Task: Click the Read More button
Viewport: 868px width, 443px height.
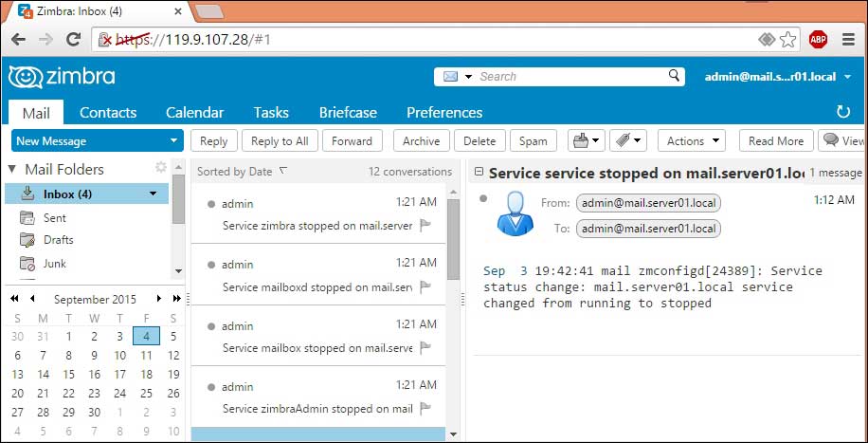Action: pyautogui.click(x=776, y=140)
